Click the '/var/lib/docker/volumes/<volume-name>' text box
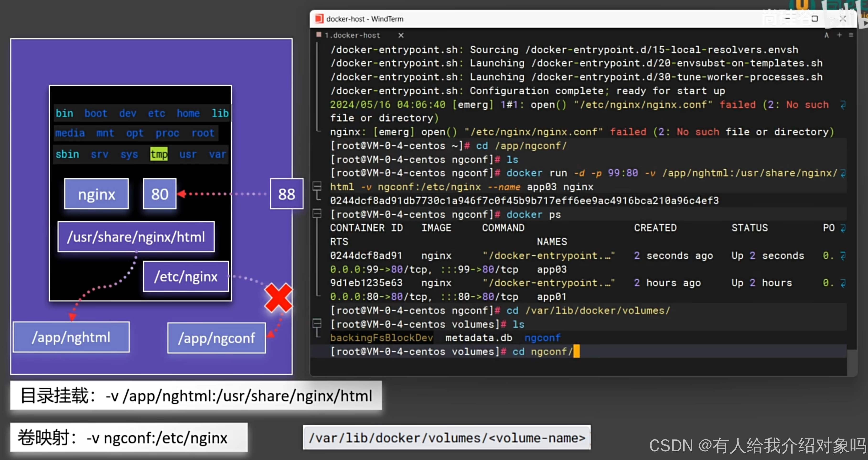 447,437
